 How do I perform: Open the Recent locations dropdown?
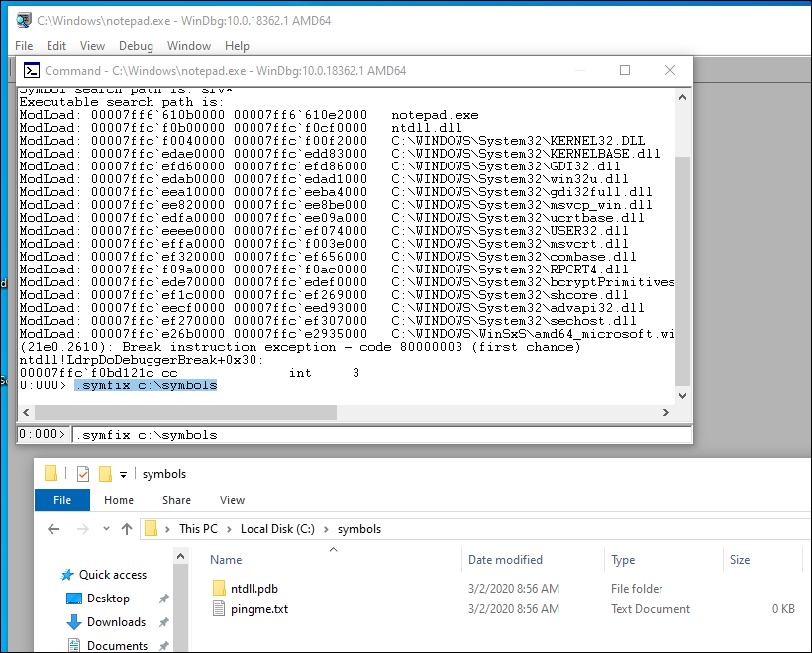coord(106,529)
